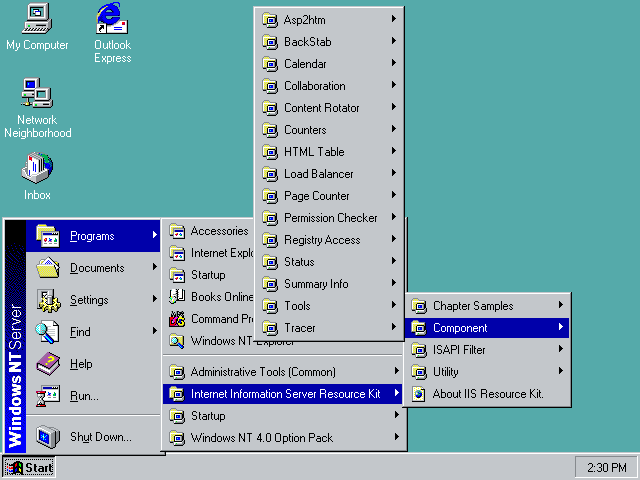Click the ISAPI Filter folder icon
This screenshot has height=480, width=640.
pos(419,350)
